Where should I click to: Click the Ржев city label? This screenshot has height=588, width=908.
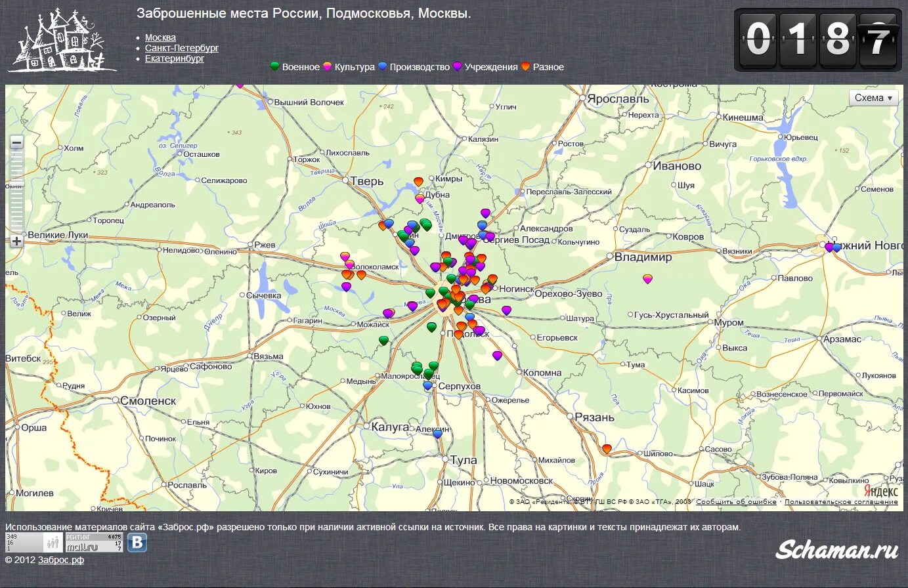(x=265, y=245)
